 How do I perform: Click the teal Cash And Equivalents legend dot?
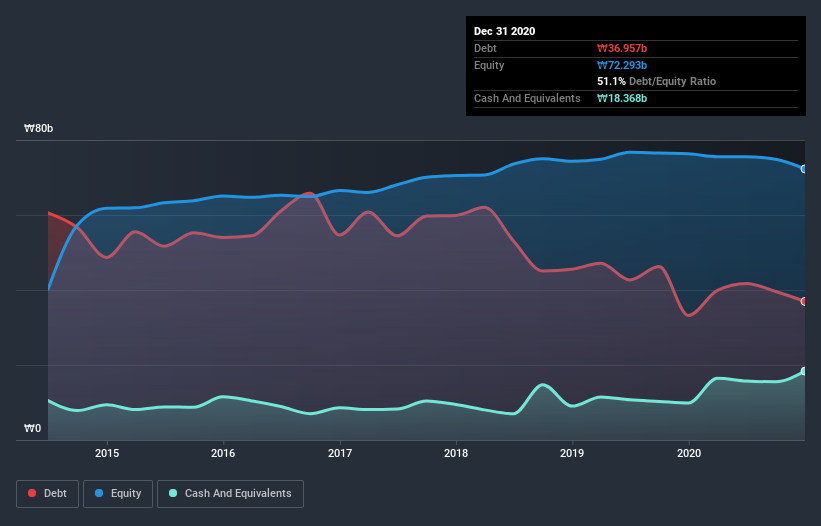[173, 493]
